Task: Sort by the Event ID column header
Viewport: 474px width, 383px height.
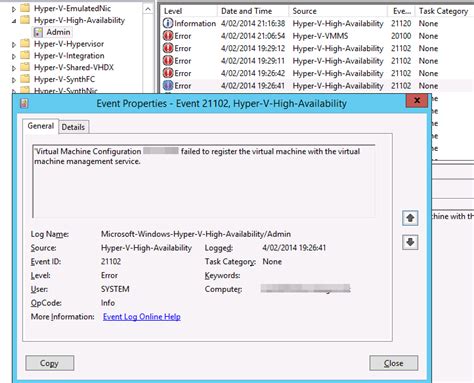Action: [x=402, y=11]
